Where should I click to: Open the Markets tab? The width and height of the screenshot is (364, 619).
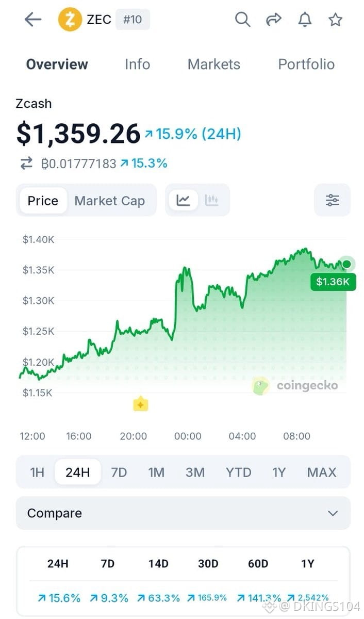click(214, 64)
